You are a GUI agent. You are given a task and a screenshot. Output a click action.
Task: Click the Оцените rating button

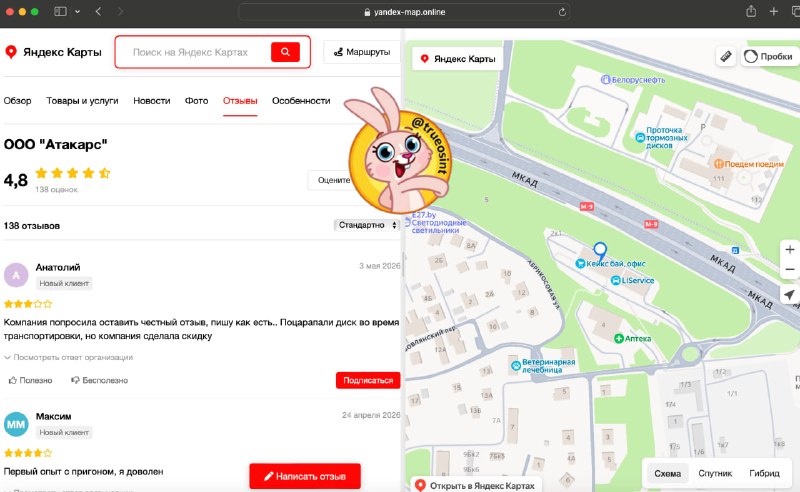[x=330, y=180]
